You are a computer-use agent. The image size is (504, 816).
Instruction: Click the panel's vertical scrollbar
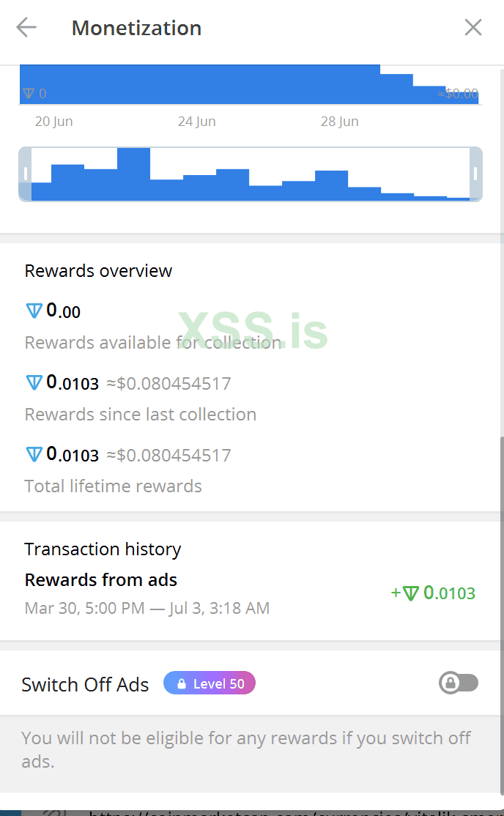(501, 586)
